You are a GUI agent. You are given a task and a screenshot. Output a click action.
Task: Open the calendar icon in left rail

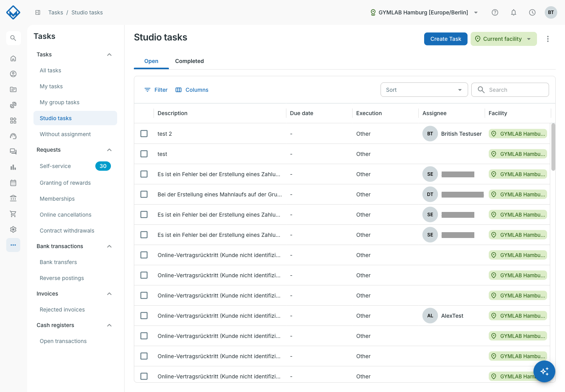(x=13, y=183)
